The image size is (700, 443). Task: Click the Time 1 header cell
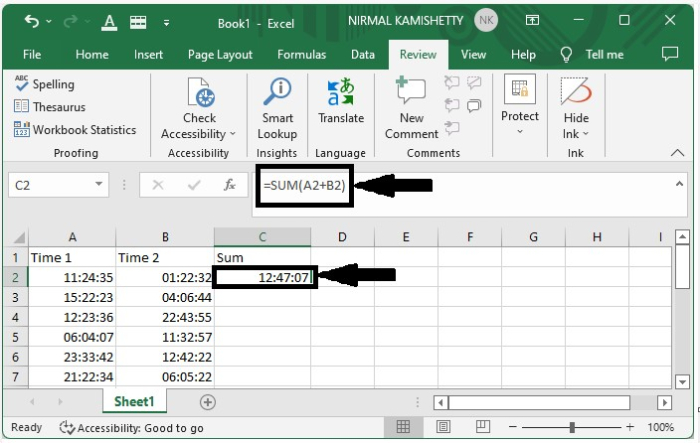click(x=72, y=258)
